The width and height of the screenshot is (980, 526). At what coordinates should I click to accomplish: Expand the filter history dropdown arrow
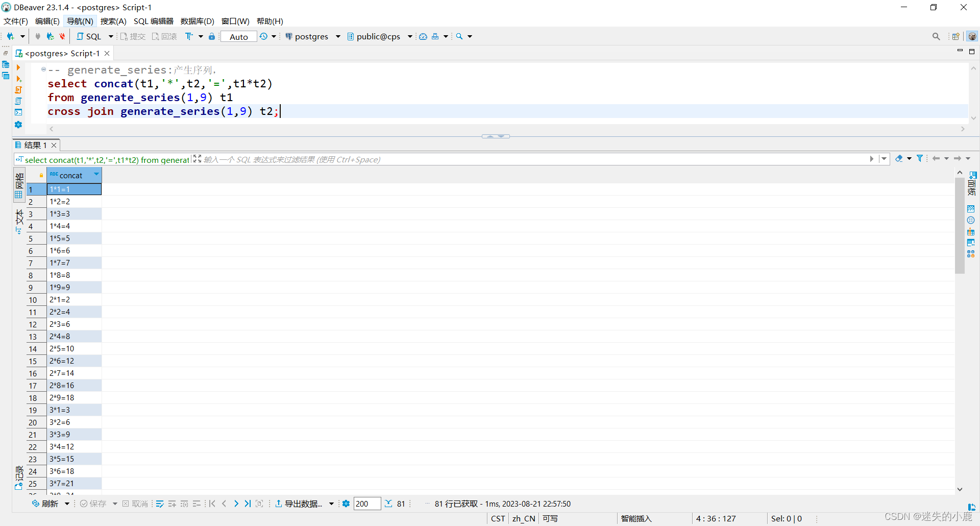click(x=884, y=159)
